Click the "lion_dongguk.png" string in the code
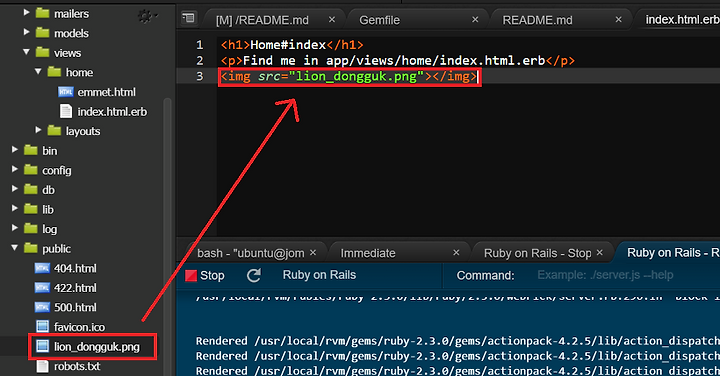This screenshot has width=720, height=376. 356,76
